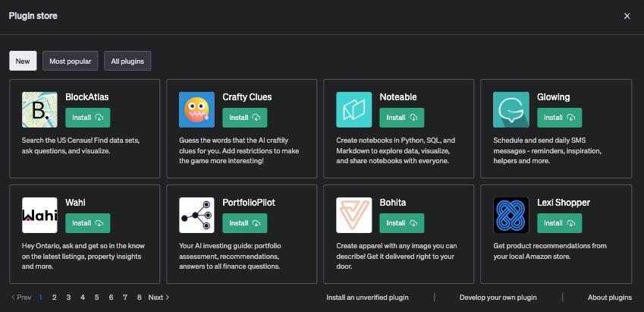This screenshot has height=312, width=644.
Task: Click 'Get product recommendations' description
Action: coord(550,251)
